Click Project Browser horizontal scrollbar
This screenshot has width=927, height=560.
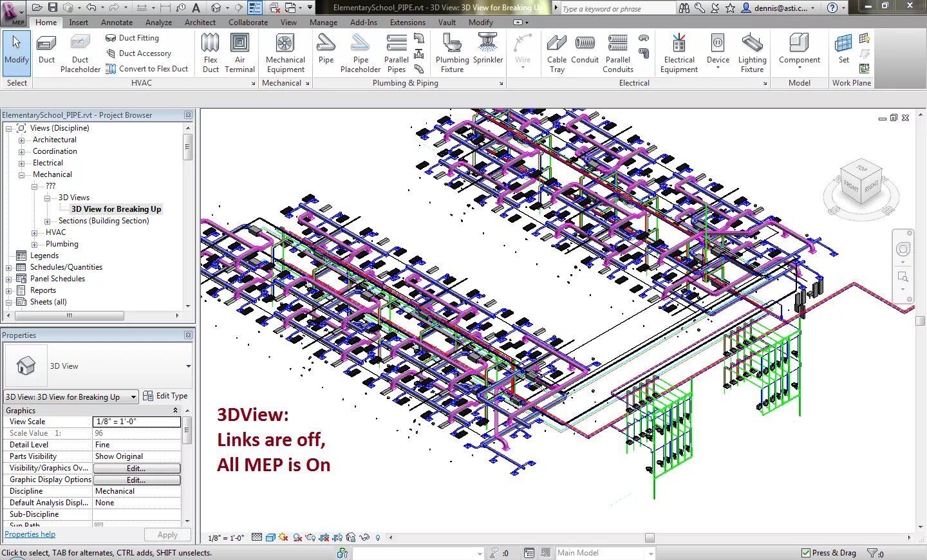point(69,316)
